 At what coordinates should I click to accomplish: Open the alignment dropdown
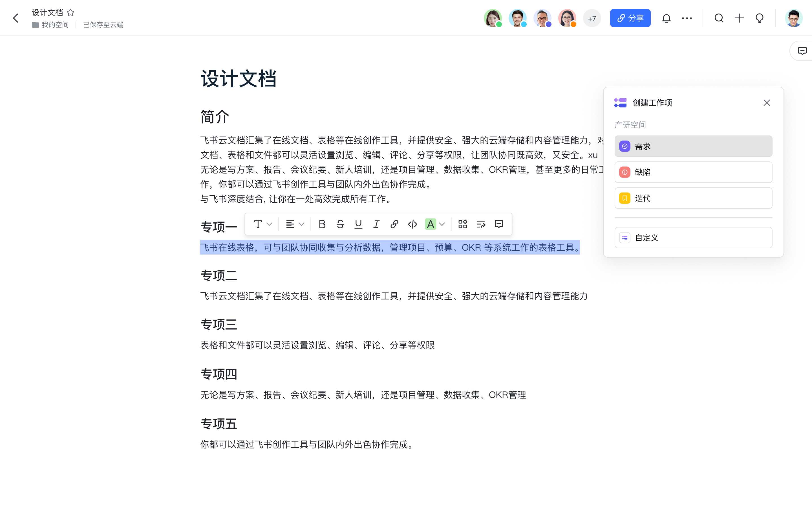point(295,224)
